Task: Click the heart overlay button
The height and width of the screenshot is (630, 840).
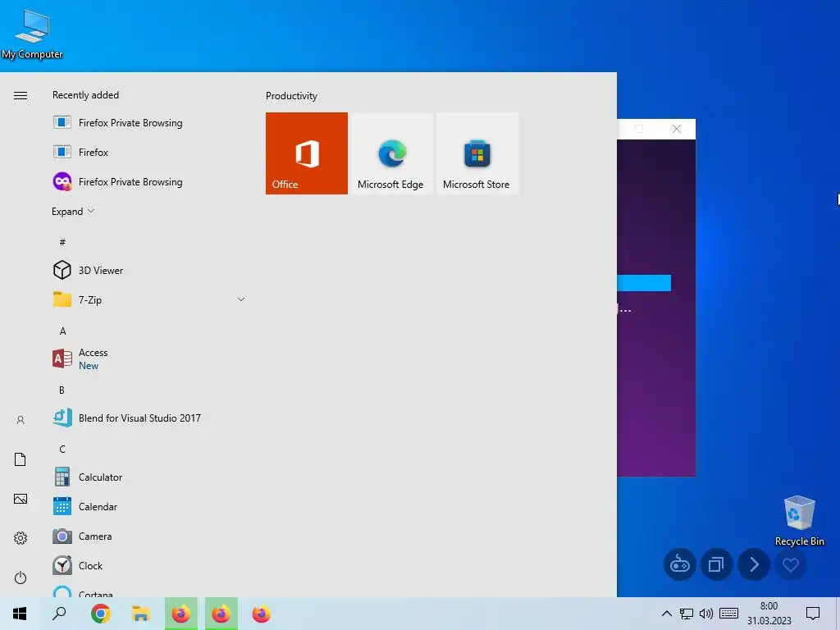Action: coord(791,564)
